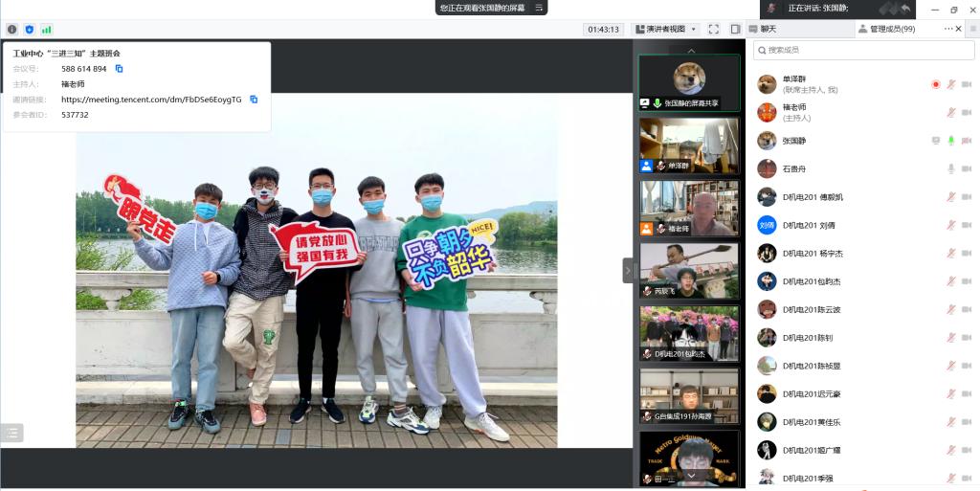The height and width of the screenshot is (491, 980).
Task: Toggle the side panel layout icon beside fullscreen
Action: coord(735,30)
